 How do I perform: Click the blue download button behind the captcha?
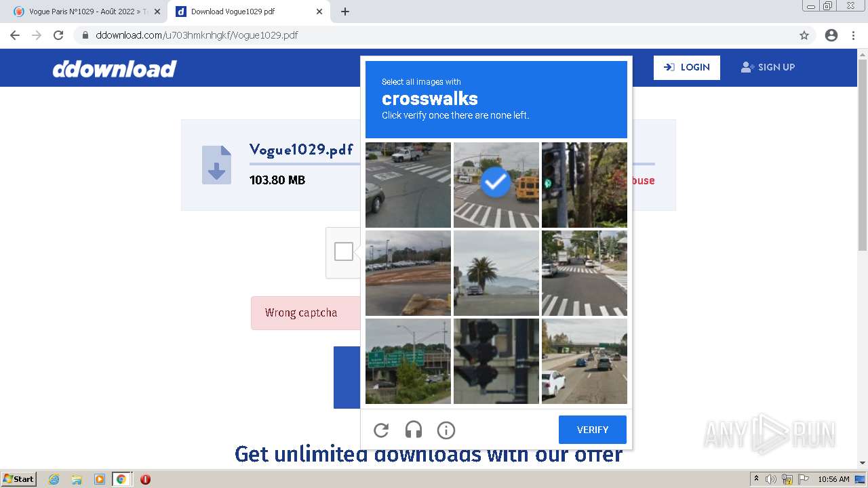(x=347, y=378)
